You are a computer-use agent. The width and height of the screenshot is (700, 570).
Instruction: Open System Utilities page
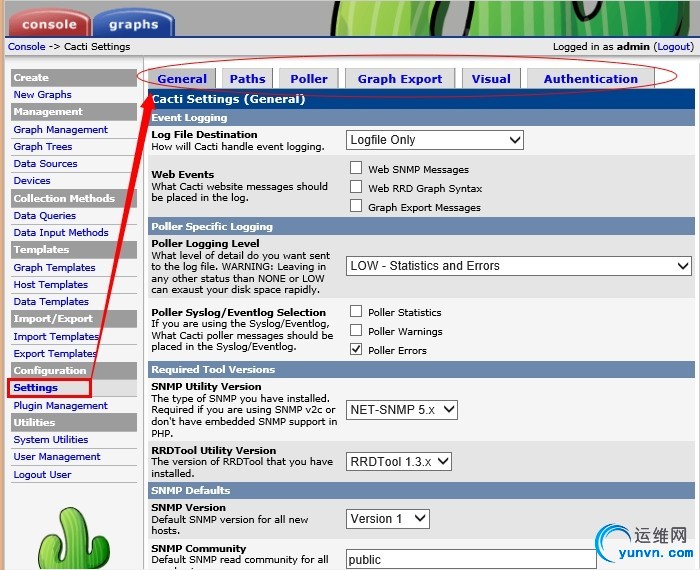point(51,440)
